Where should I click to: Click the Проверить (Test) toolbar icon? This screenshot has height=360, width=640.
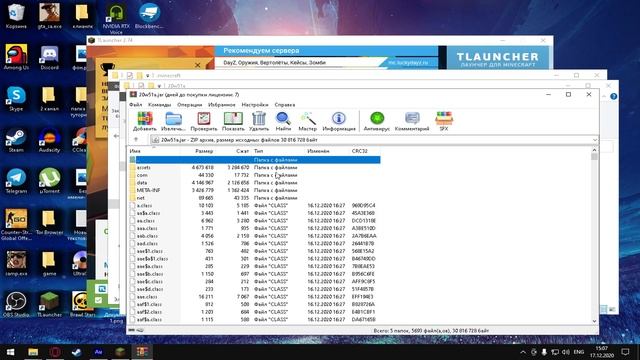(x=204, y=121)
